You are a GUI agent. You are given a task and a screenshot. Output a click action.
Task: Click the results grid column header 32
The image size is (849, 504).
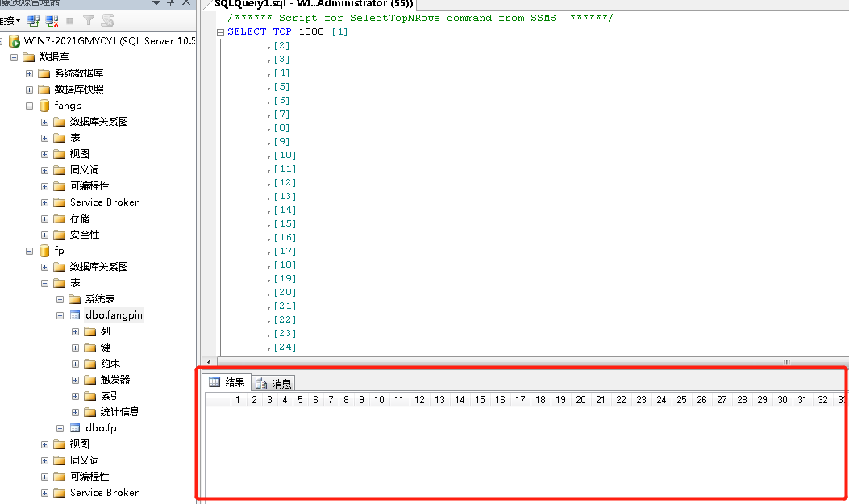822,399
